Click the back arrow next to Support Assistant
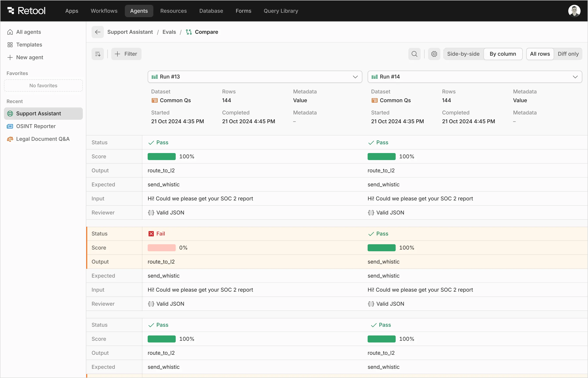The width and height of the screenshot is (588, 378). click(x=97, y=32)
